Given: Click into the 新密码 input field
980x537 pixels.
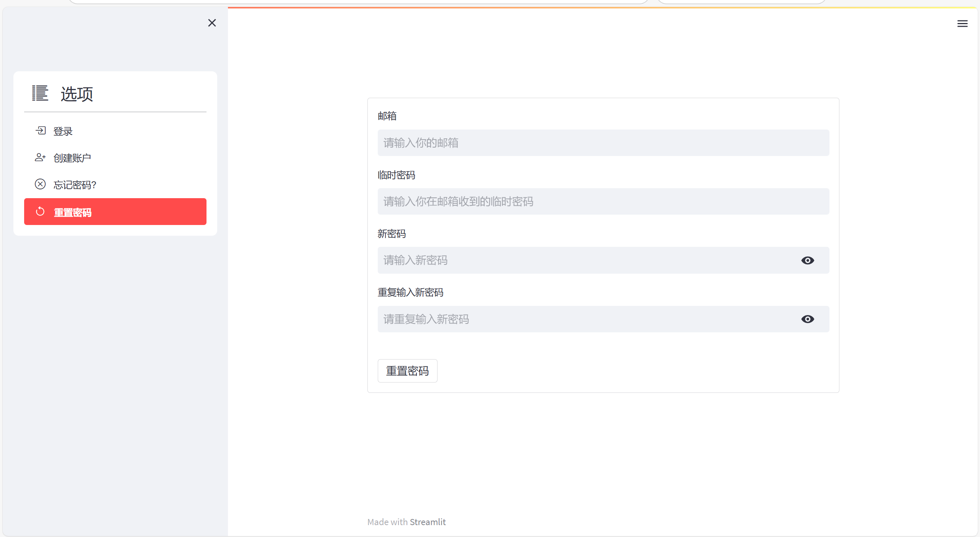Looking at the screenshot, I should pos(586,260).
